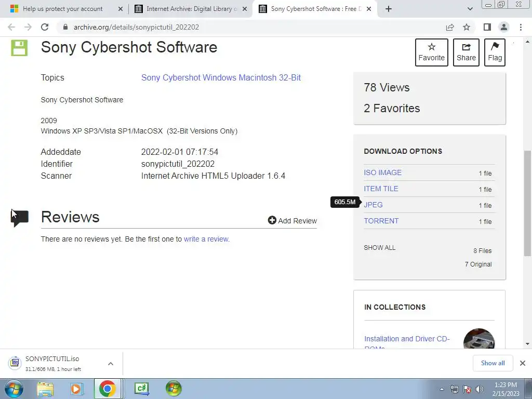532x399 pixels.
Task: Open the Windows flag taskbar icon
Action: click(174, 389)
